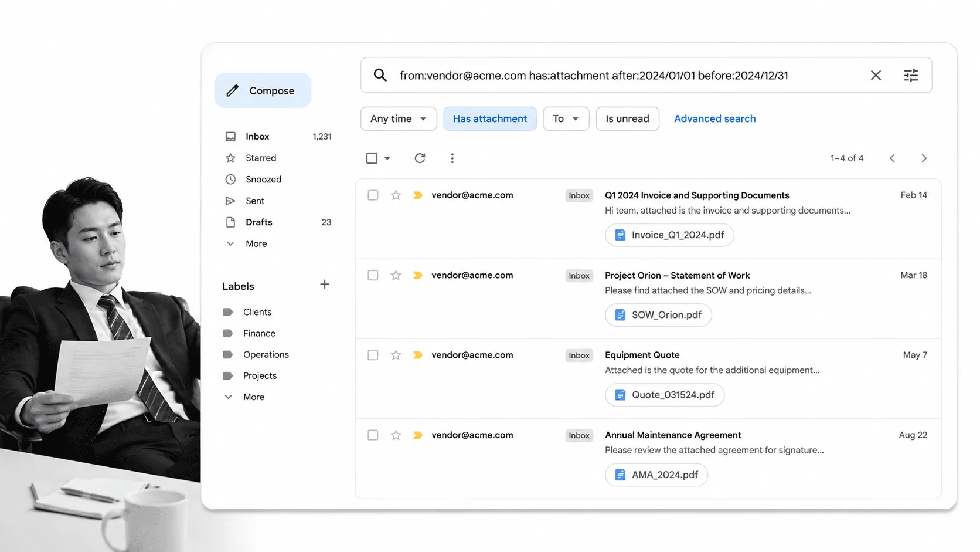Select the Q1 2024 Invoice email checkbox
Image resolution: width=980 pixels, height=552 pixels.
pyautogui.click(x=373, y=195)
